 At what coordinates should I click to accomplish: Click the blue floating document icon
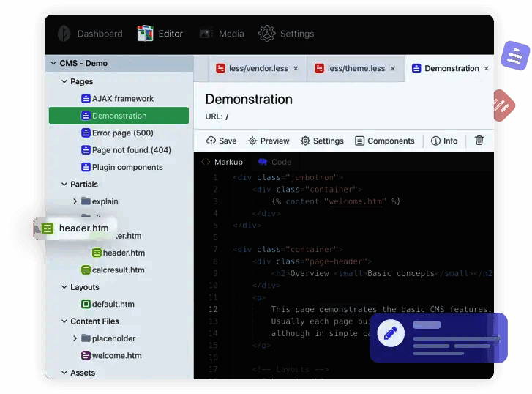(515, 55)
